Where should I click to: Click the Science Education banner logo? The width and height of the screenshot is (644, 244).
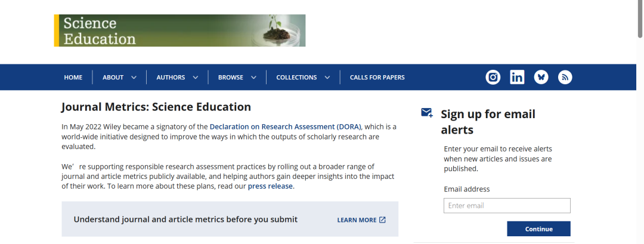pos(180,30)
